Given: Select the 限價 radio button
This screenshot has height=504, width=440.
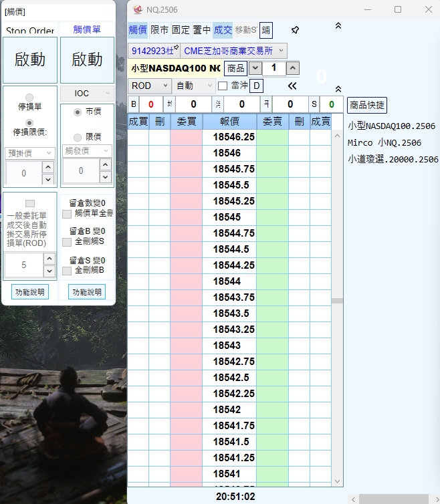Looking at the screenshot, I should click(78, 137).
